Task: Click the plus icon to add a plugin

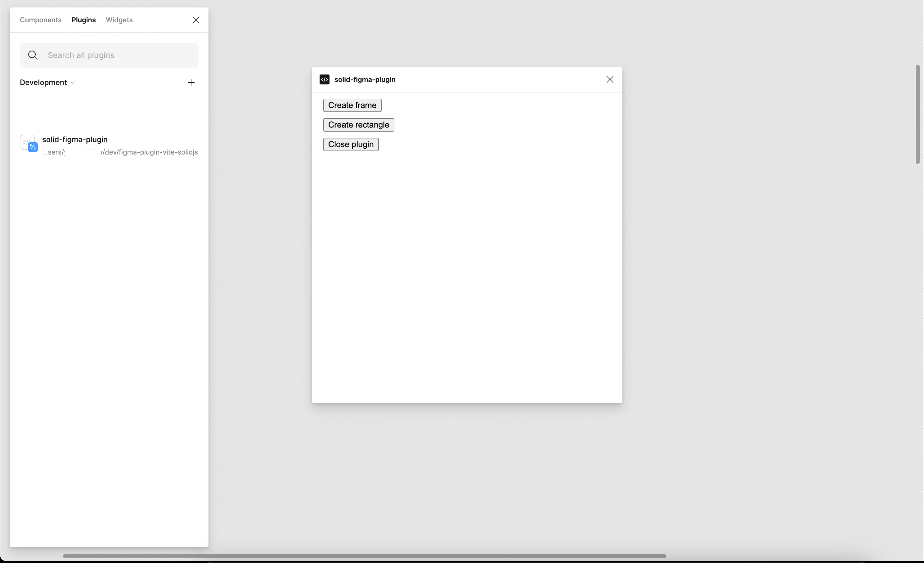Action: [191, 83]
